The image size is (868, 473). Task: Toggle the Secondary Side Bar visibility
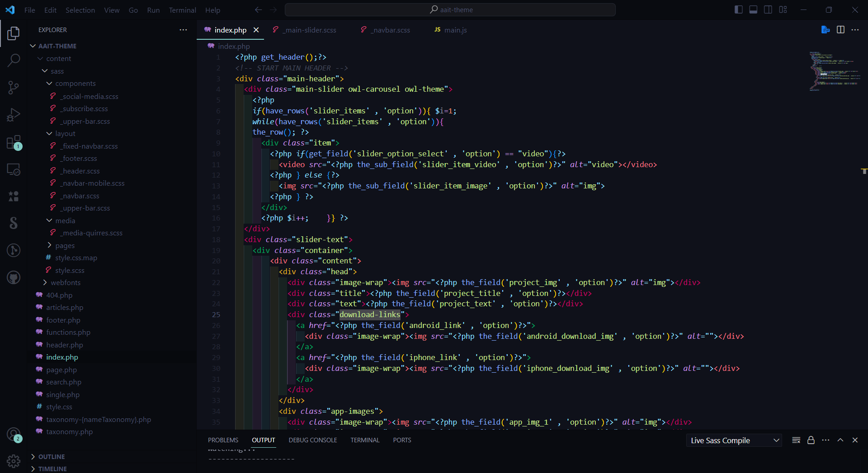768,9
